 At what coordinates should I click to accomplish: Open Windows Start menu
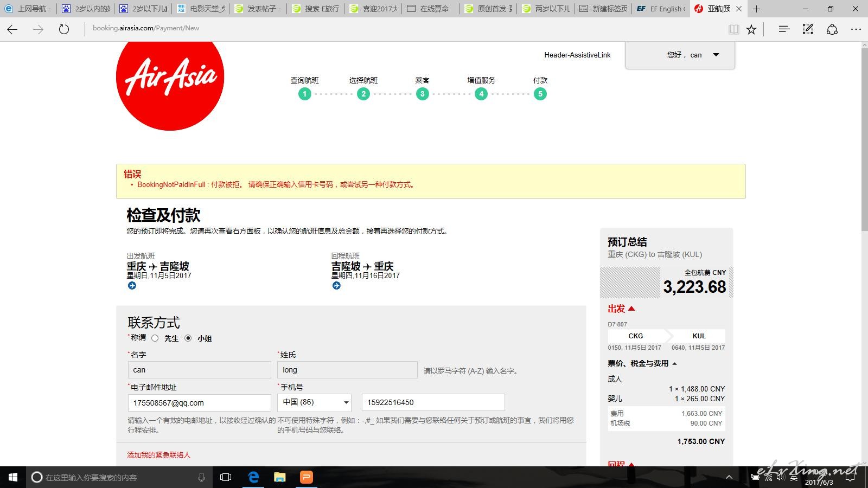click(13, 477)
